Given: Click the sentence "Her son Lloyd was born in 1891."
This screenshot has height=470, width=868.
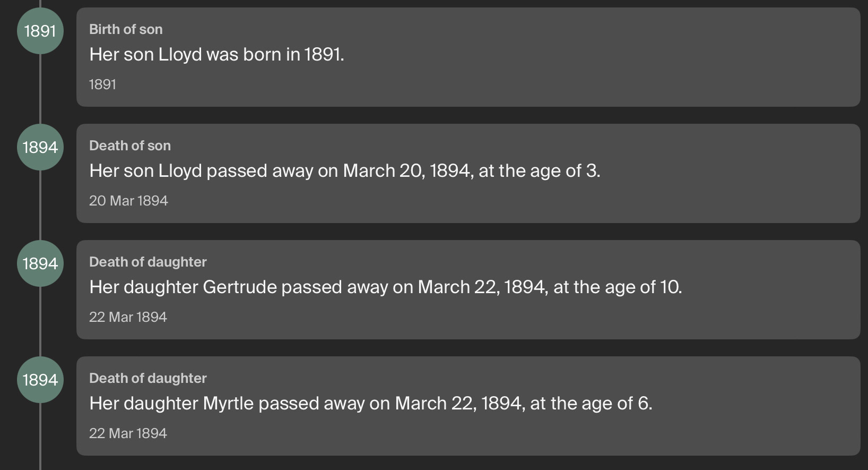Looking at the screenshot, I should [216, 54].
